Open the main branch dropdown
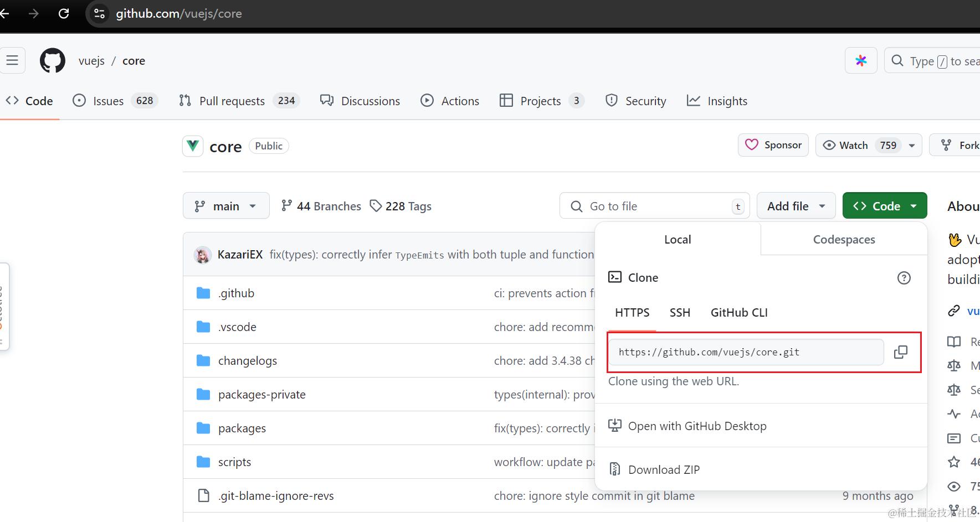Viewport: 980px width, 522px height. 226,206
